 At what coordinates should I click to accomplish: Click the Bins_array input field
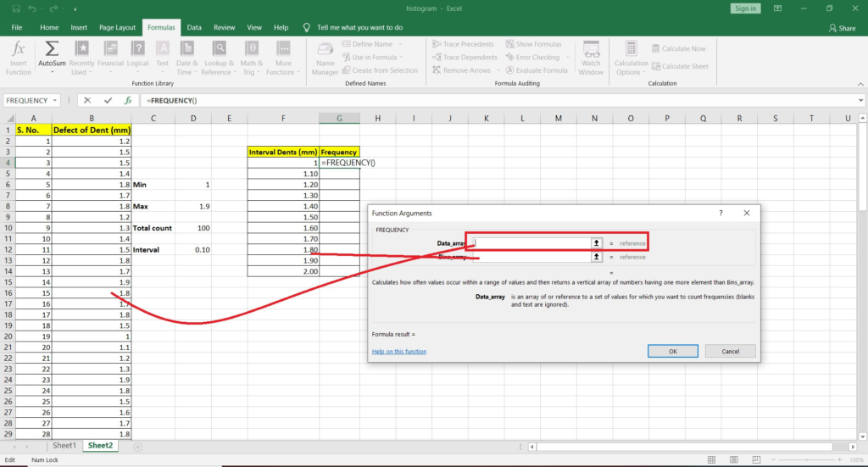pyautogui.click(x=532, y=257)
